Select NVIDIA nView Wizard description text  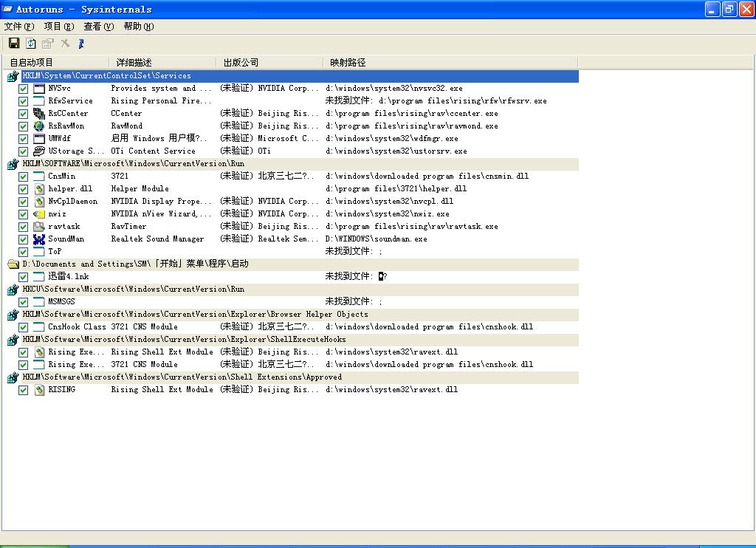pos(161,213)
